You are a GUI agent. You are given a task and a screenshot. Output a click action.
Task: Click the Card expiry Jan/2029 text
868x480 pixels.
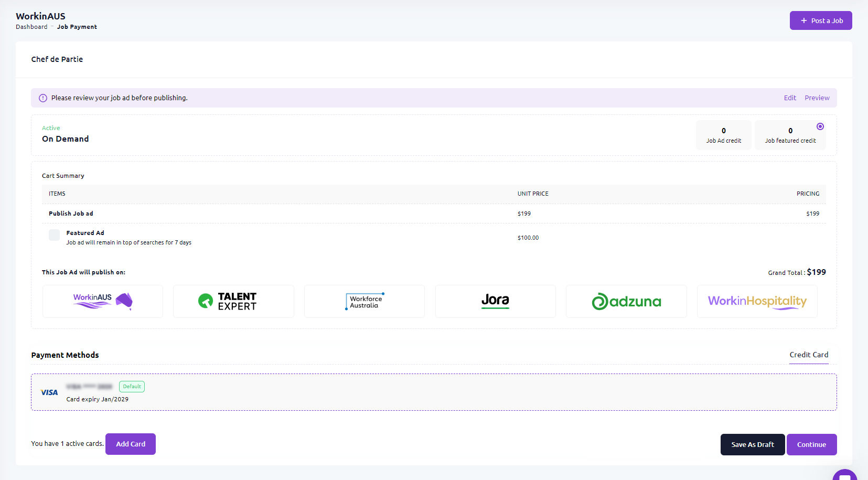pyautogui.click(x=97, y=399)
